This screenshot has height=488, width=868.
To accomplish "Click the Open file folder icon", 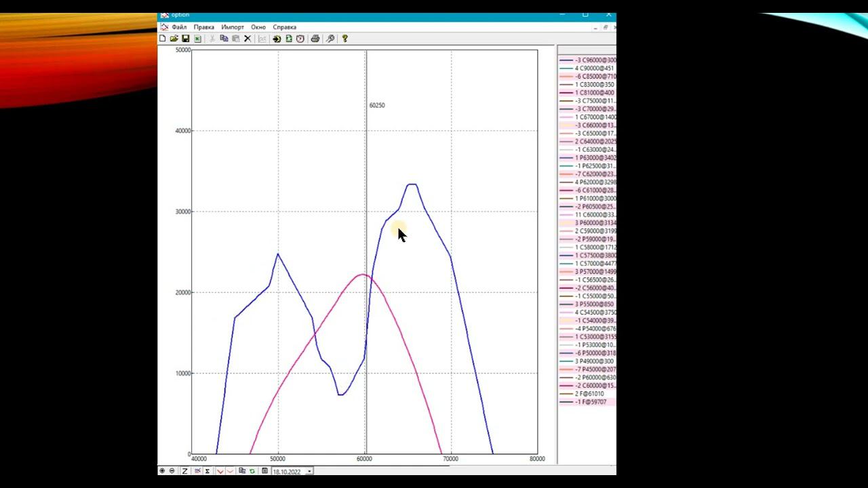I will (174, 39).
